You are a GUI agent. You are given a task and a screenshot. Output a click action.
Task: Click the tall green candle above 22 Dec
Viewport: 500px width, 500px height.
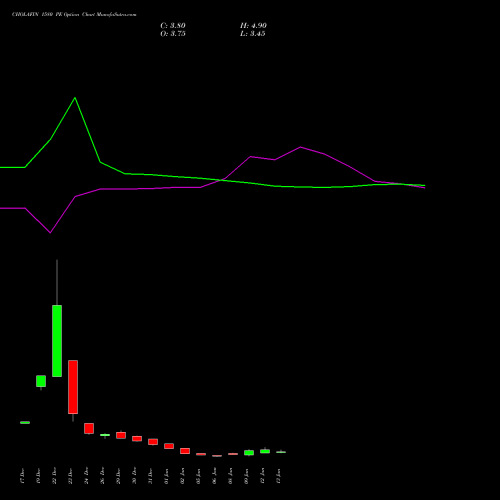(x=57, y=341)
